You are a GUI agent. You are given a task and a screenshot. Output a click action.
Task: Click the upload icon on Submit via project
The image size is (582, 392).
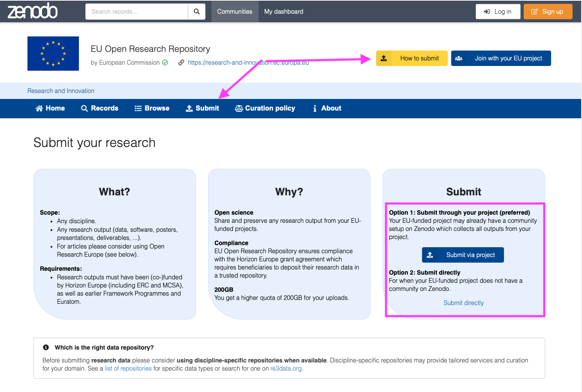pyautogui.click(x=430, y=255)
